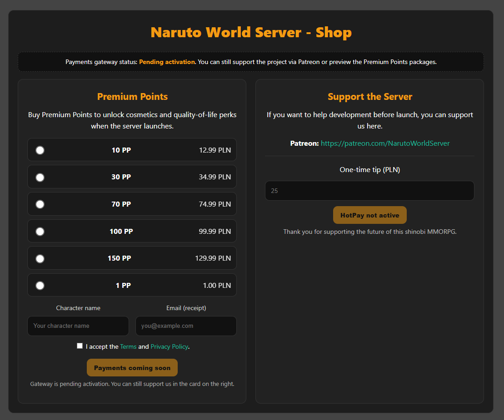The width and height of the screenshot is (504, 420).
Task: Open the Terms link
Action: click(x=128, y=346)
